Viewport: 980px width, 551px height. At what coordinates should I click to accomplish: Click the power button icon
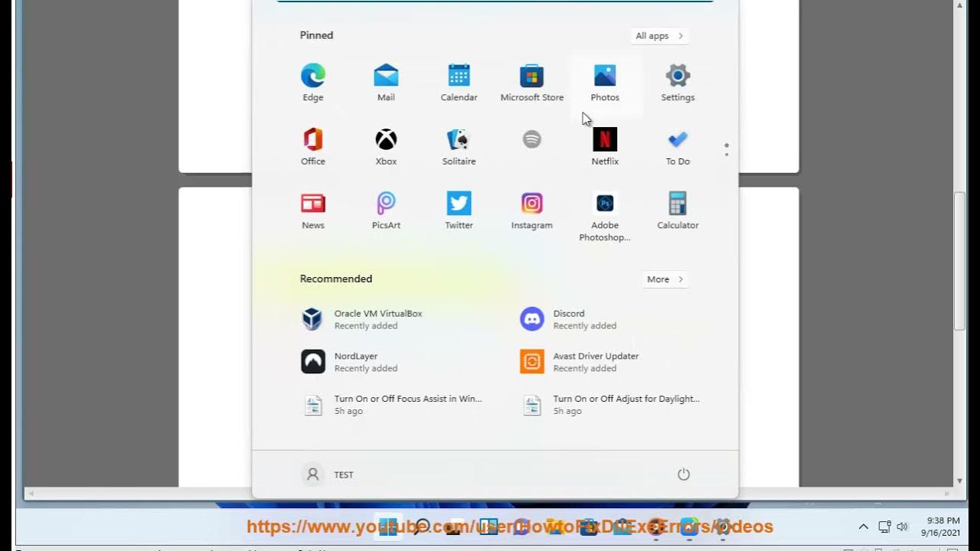click(x=684, y=474)
